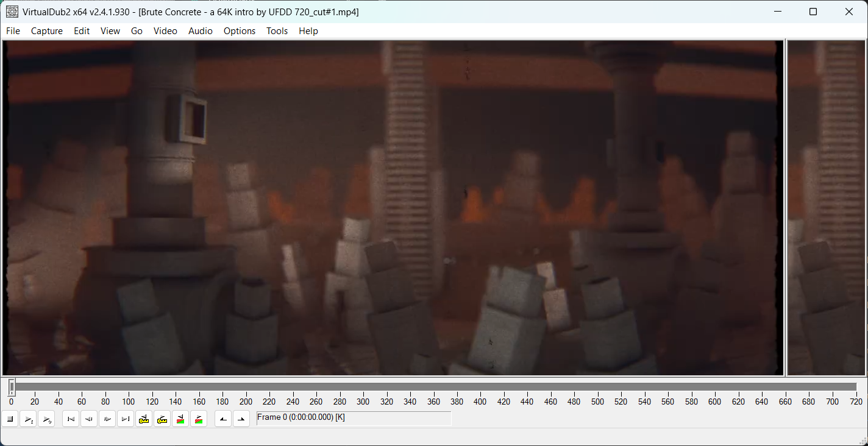Maximize the VirtualDub2 window

813,12
